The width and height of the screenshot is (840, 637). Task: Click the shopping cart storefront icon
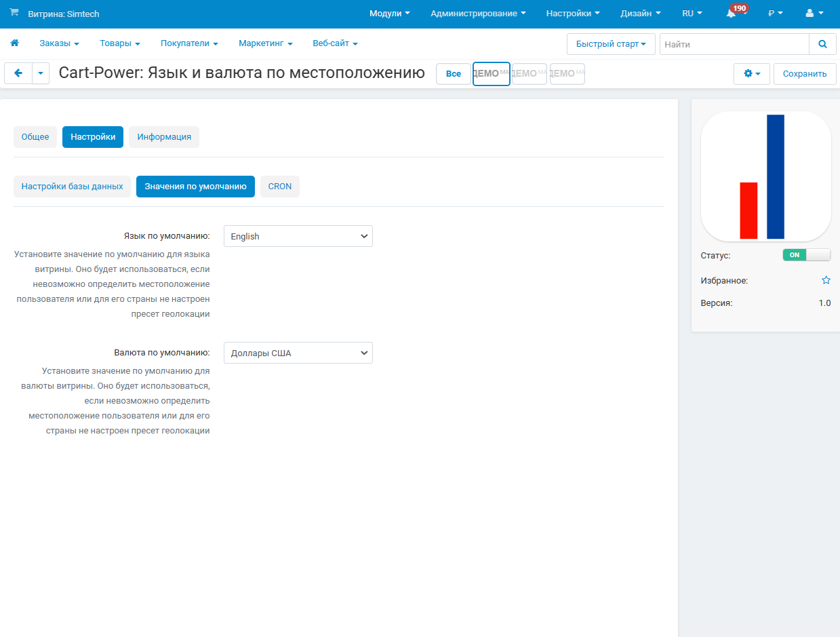pos(14,13)
